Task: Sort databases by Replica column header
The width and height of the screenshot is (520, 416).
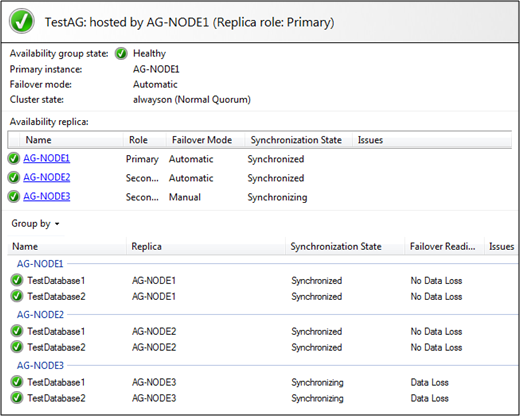Action: pos(206,246)
